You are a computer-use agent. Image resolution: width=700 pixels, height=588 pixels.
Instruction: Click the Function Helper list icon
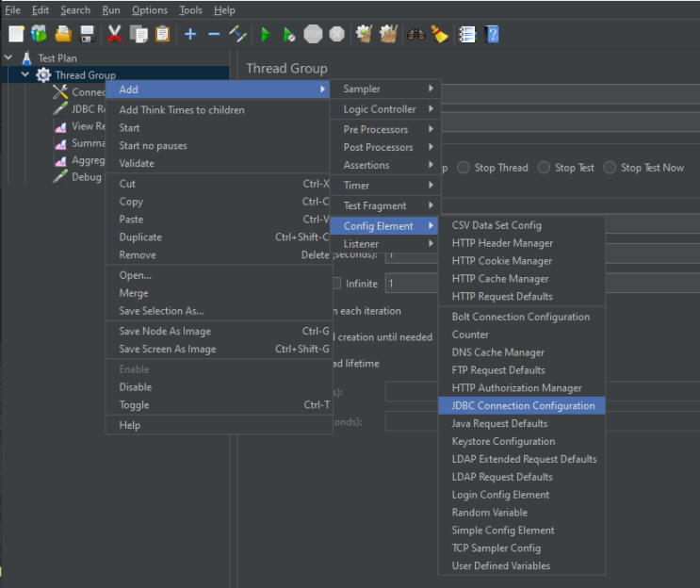(x=467, y=34)
